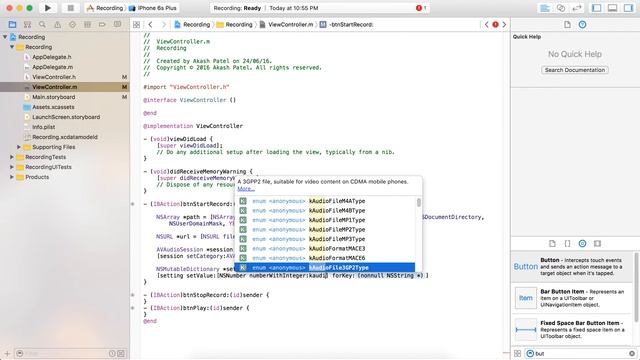Viewport: 640px width, 360px height.
Task: Click the Recording folder breadcrumb
Action: pos(235,24)
